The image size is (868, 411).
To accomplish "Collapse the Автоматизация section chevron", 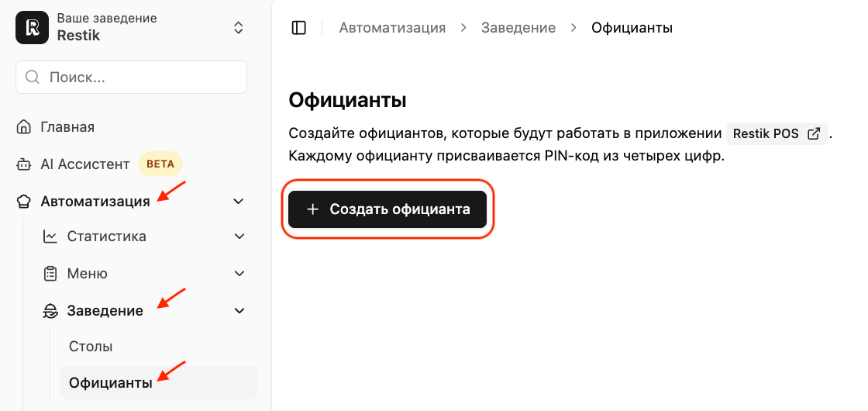I will click(x=239, y=201).
